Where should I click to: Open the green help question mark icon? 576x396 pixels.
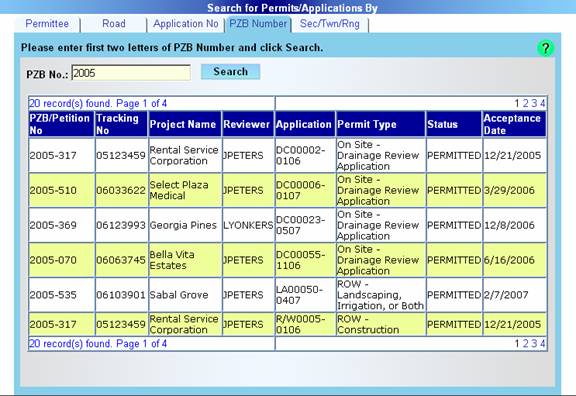point(546,48)
